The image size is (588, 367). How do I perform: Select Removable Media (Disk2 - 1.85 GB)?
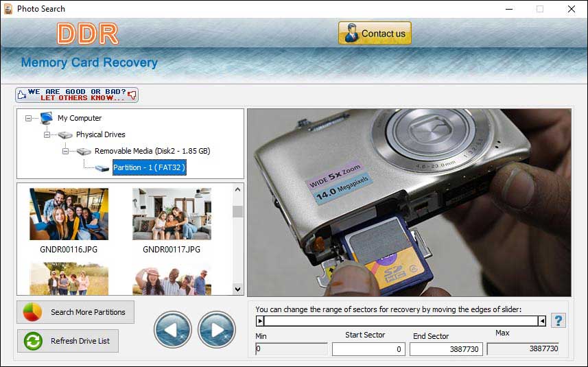click(152, 151)
